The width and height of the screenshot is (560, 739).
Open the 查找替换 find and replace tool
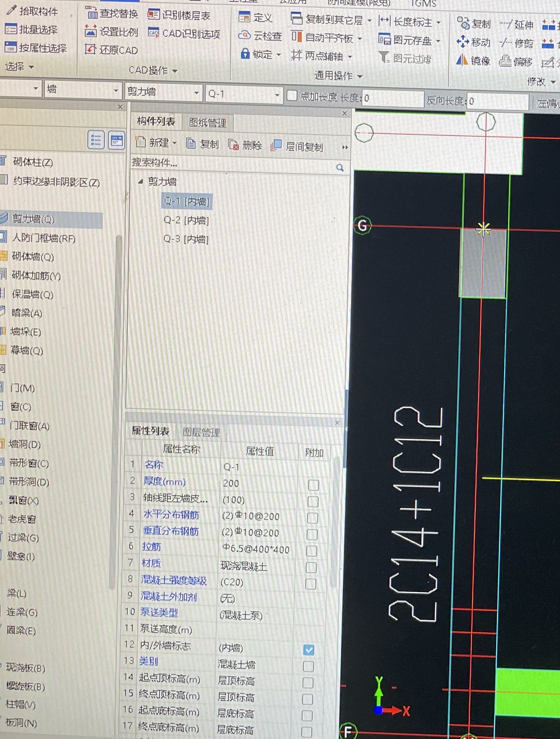pyautogui.click(x=112, y=13)
